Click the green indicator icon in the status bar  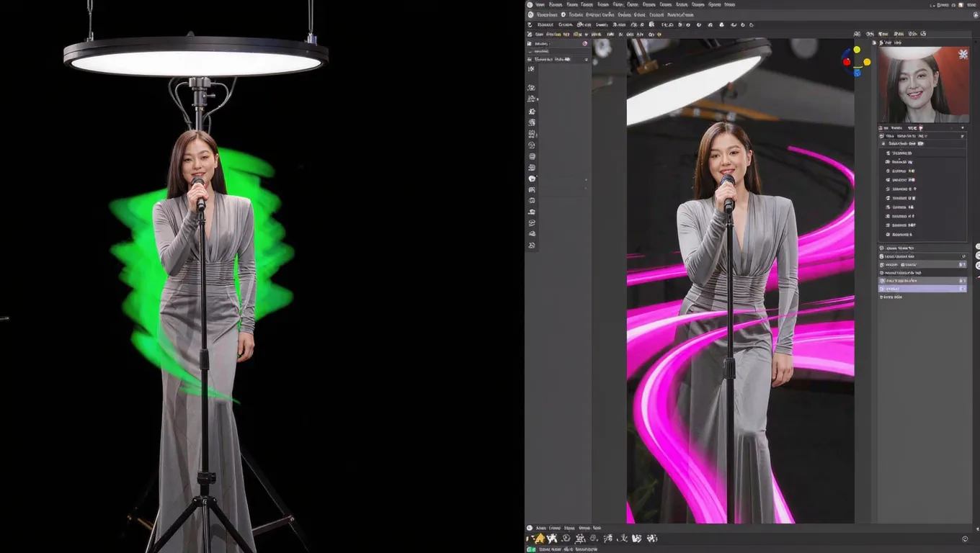[530, 549]
